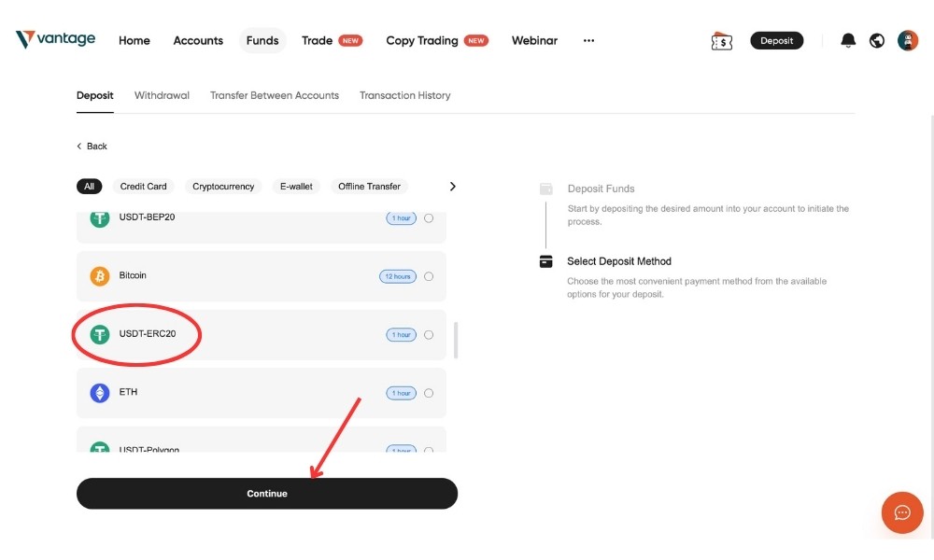This screenshot has height=560, width=934.
Task: Select the ETH radio button
Action: [x=429, y=393]
